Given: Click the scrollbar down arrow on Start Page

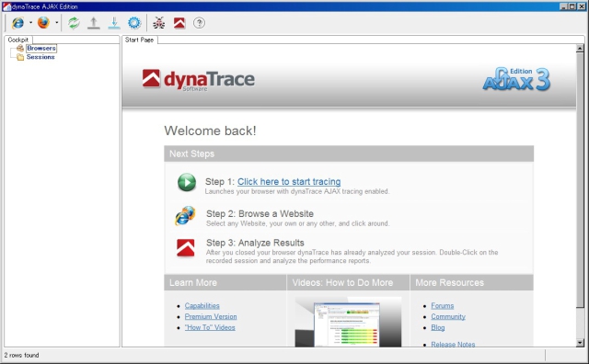Looking at the screenshot, I should click(x=580, y=343).
